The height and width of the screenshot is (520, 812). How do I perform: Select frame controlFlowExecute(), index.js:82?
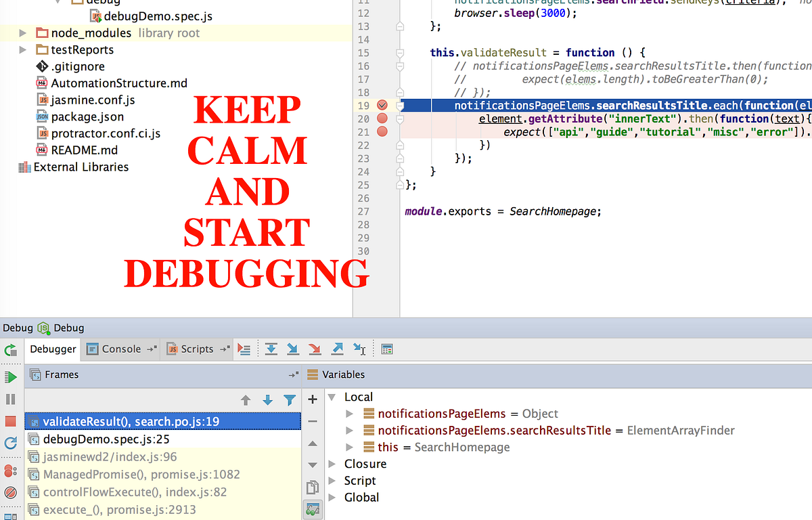[162, 492]
